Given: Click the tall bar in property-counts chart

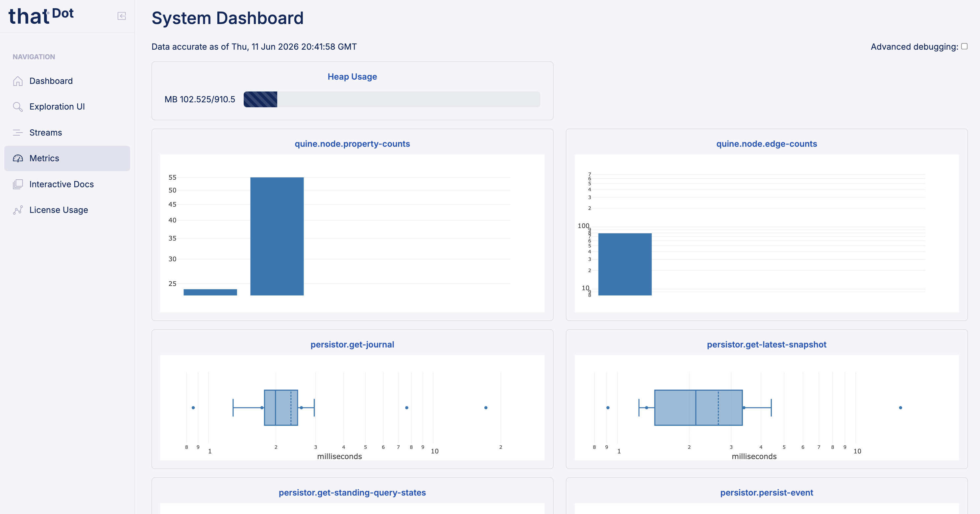Looking at the screenshot, I should click(277, 236).
